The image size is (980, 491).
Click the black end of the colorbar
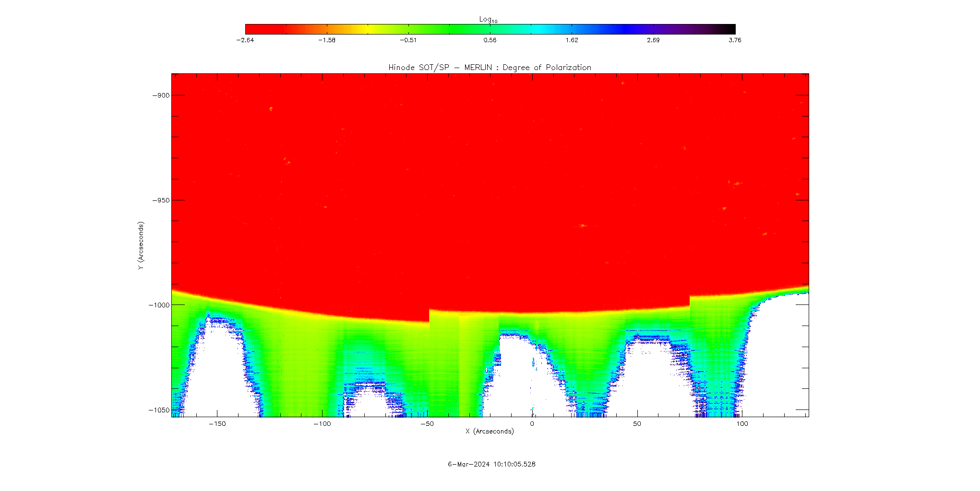point(727,29)
